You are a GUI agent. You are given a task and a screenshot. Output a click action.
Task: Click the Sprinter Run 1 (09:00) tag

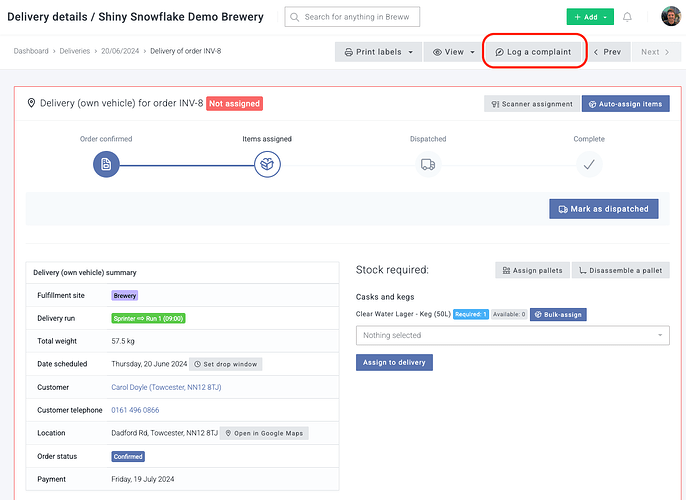(148, 318)
